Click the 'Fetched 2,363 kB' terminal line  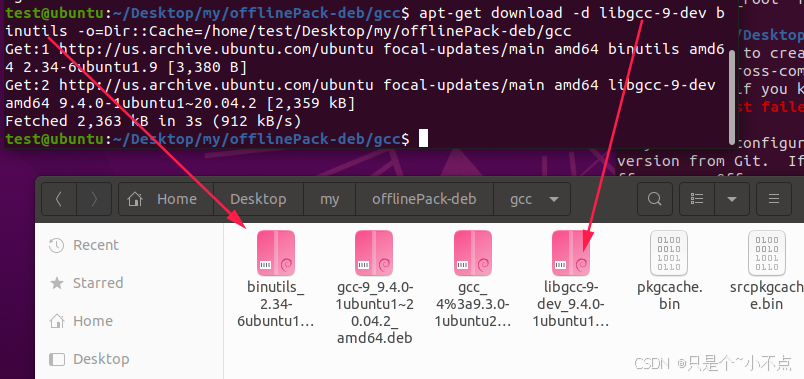153,121
